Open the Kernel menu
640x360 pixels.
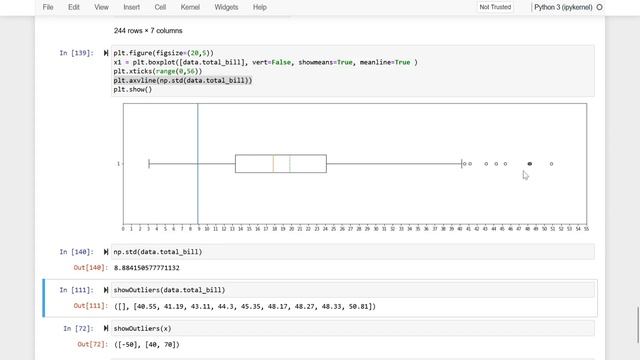190,7
